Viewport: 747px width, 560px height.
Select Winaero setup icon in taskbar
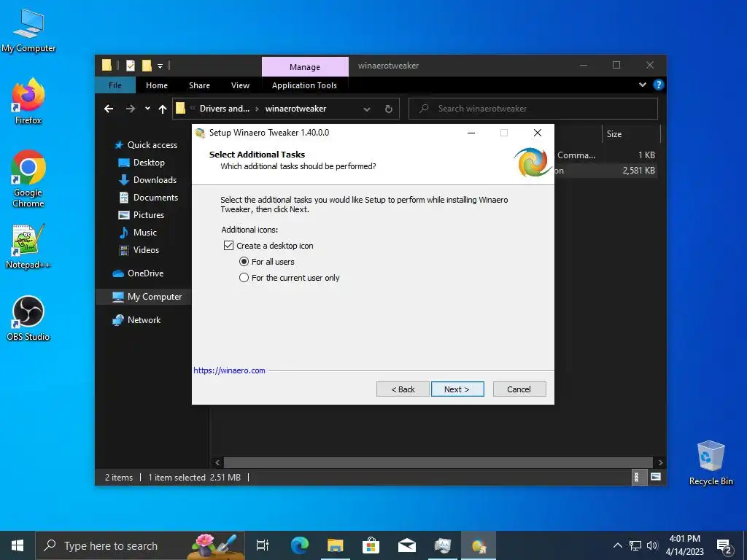[479, 545]
